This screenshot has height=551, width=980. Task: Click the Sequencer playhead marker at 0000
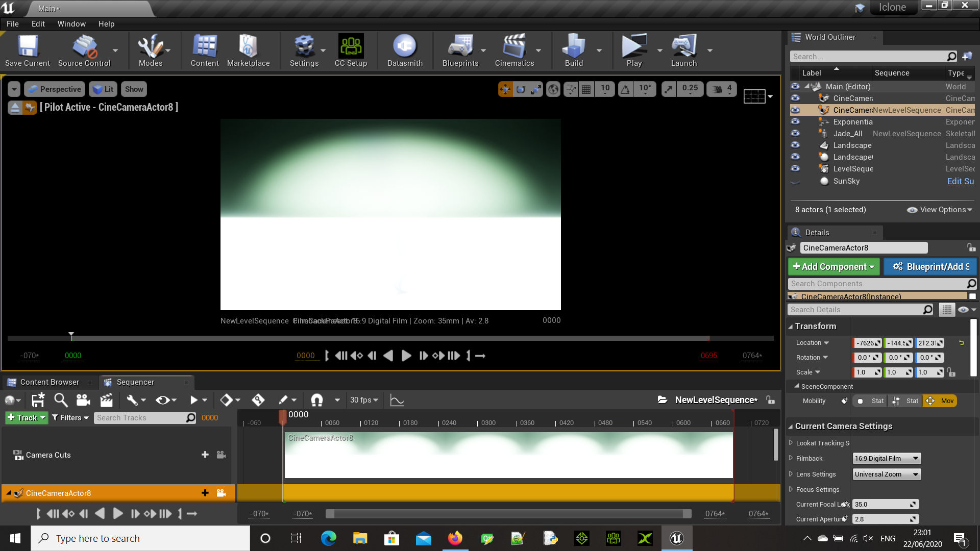coord(282,416)
